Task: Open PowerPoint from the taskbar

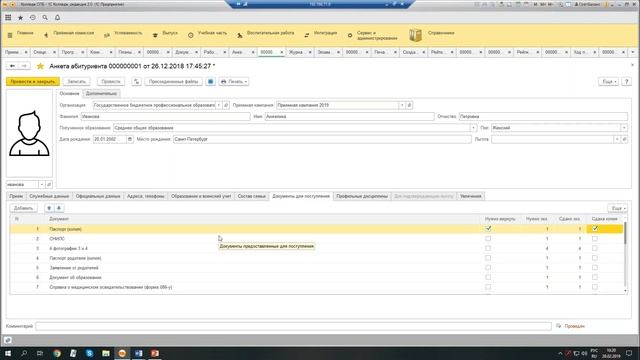Action: tap(155, 353)
